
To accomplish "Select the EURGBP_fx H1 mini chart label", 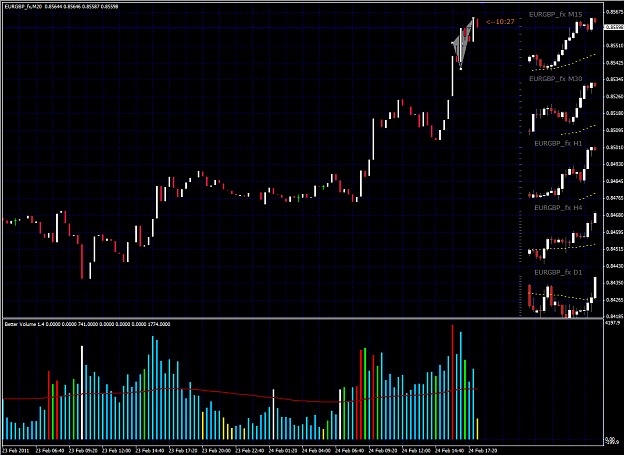I will 558,143.
